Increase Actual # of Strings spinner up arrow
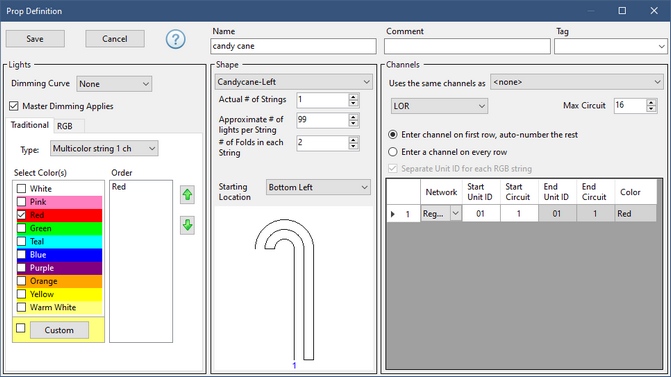The height and width of the screenshot is (377, 671). 353,97
